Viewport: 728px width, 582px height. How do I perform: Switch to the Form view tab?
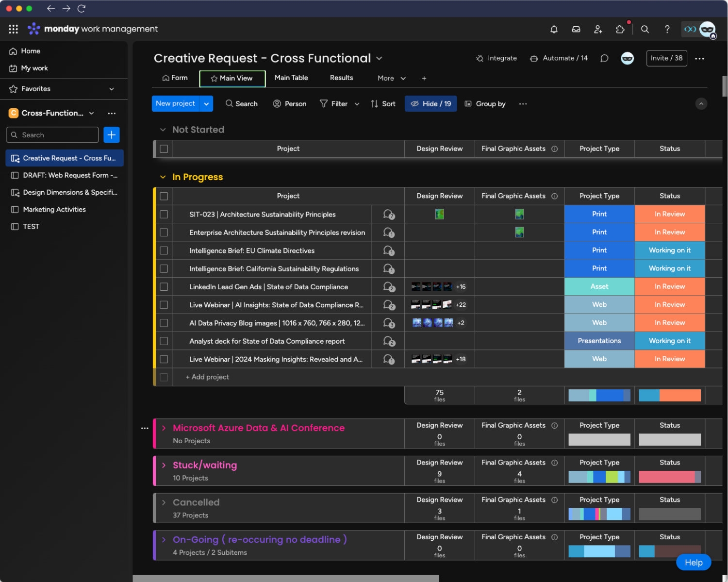(x=175, y=78)
